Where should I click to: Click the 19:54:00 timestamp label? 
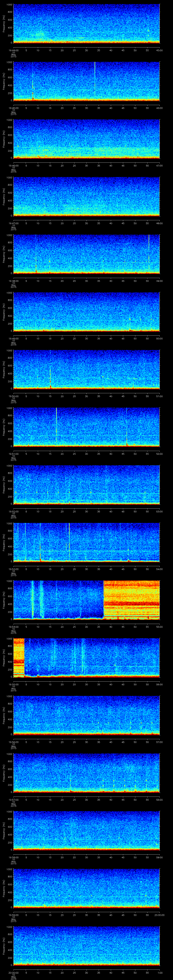click(13, 627)
